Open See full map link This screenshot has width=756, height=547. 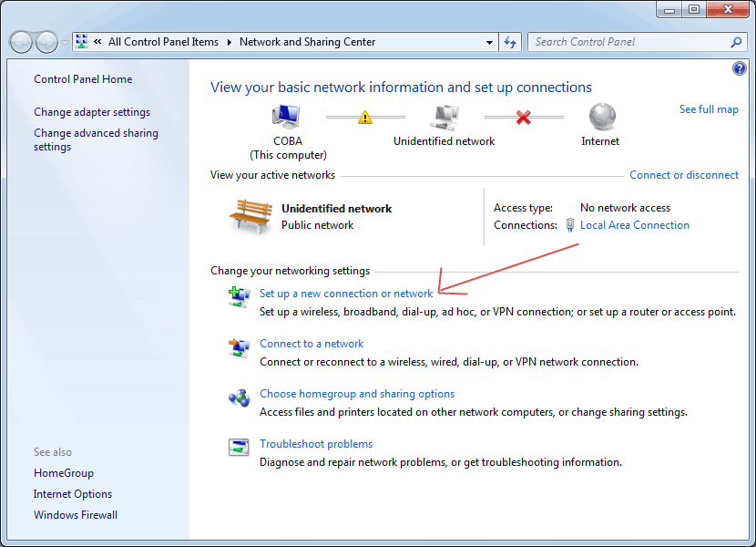(709, 109)
